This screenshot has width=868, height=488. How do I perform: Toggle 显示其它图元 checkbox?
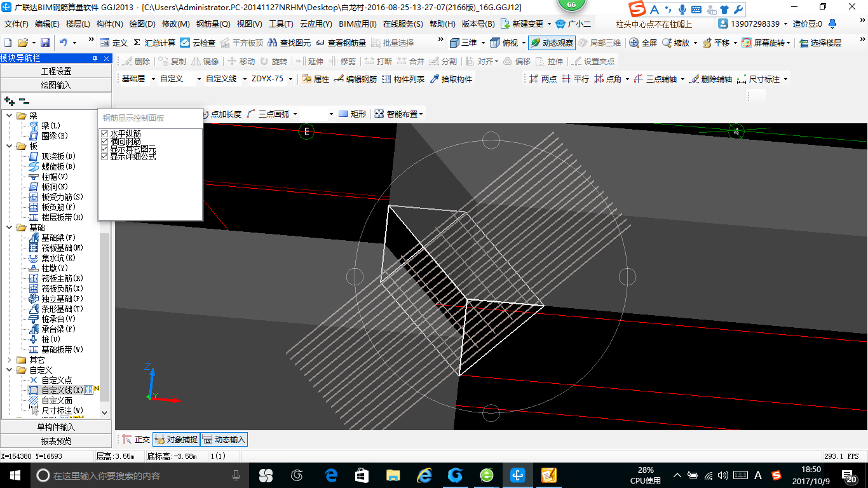point(105,149)
